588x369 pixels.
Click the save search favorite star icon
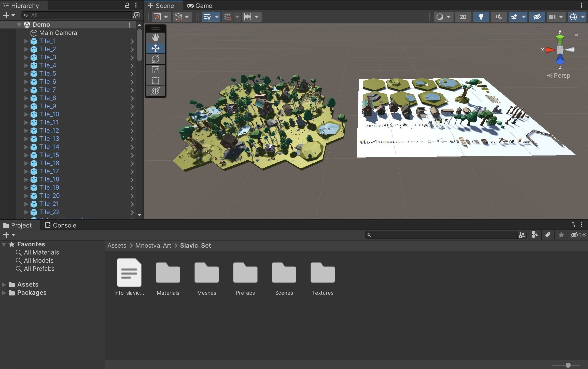[561, 235]
